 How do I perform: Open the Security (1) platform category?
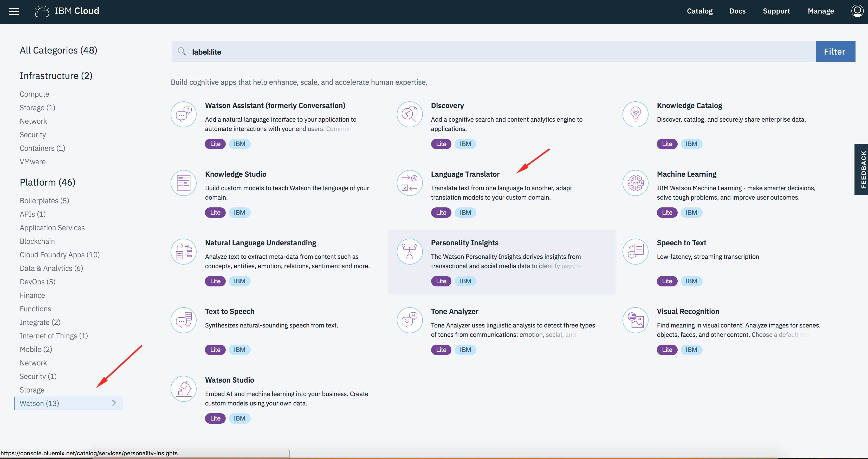coord(38,376)
